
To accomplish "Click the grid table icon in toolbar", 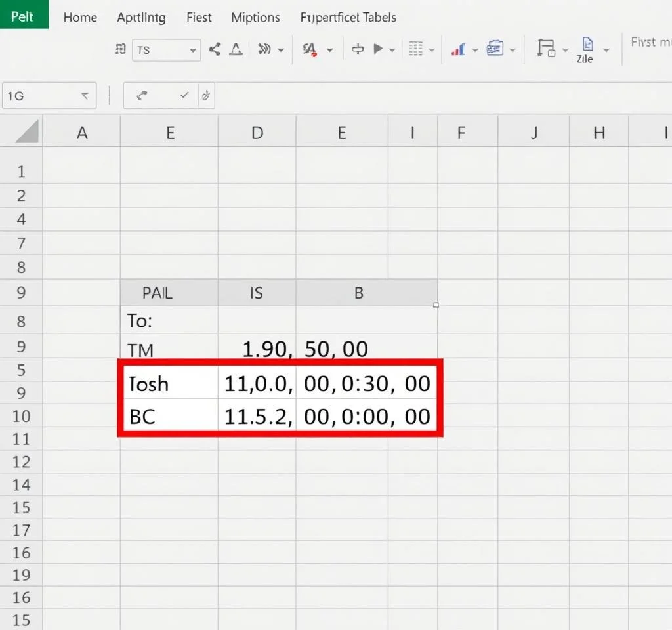I will tap(415, 49).
